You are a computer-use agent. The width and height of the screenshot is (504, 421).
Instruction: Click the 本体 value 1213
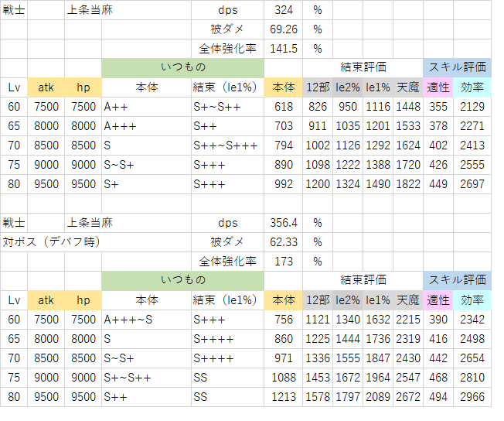tap(283, 396)
